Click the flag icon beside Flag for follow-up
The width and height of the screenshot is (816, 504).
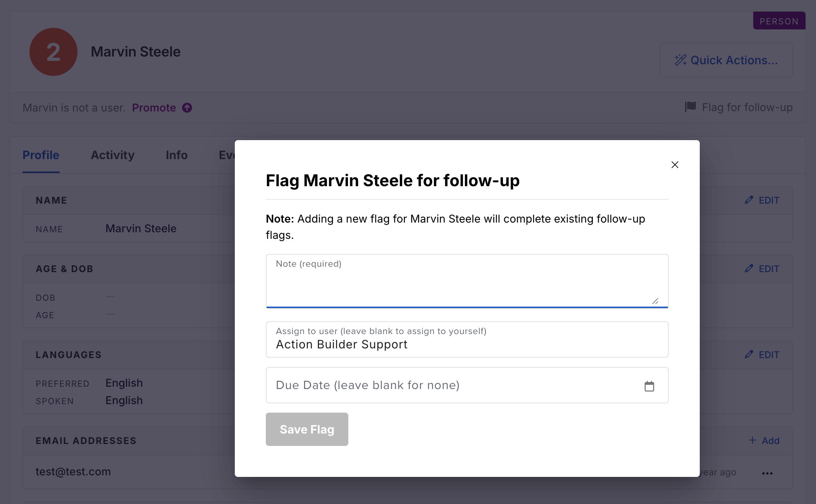click(x=690, y=107)
